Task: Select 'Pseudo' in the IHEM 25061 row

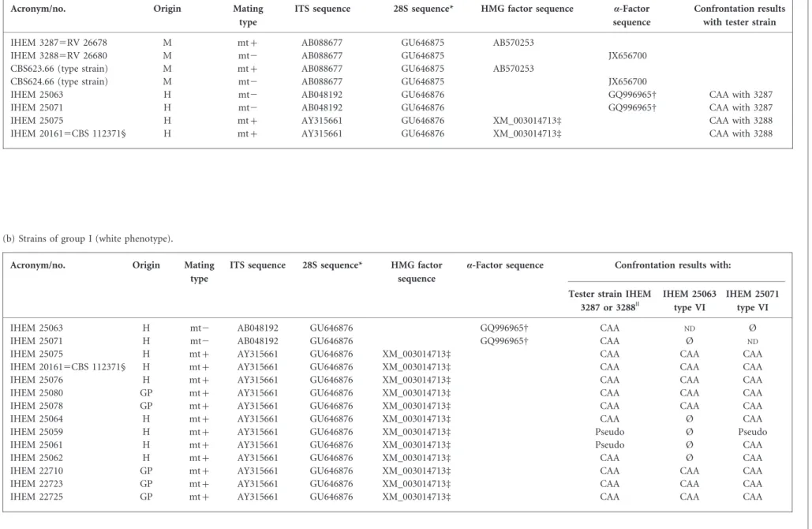Action: [x=609, y=445]
